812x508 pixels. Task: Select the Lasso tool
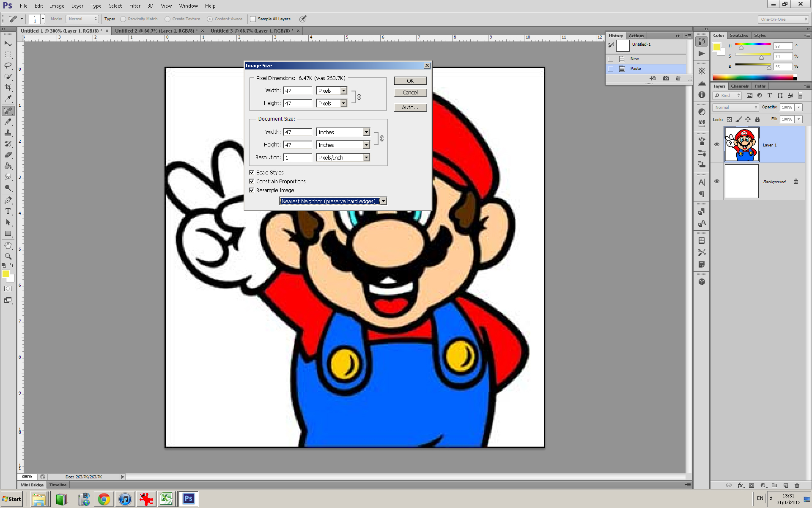pos(8,66)
